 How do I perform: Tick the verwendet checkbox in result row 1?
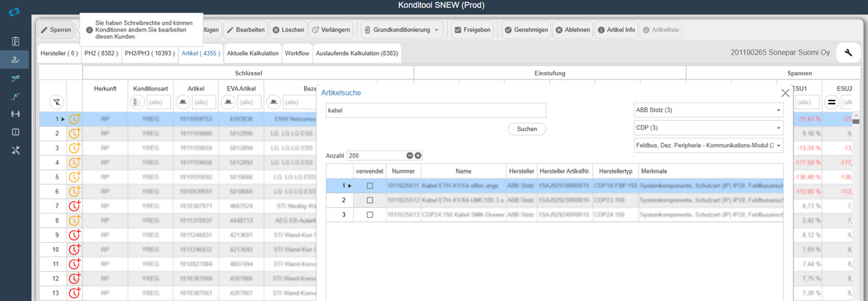tap(370, 185)
